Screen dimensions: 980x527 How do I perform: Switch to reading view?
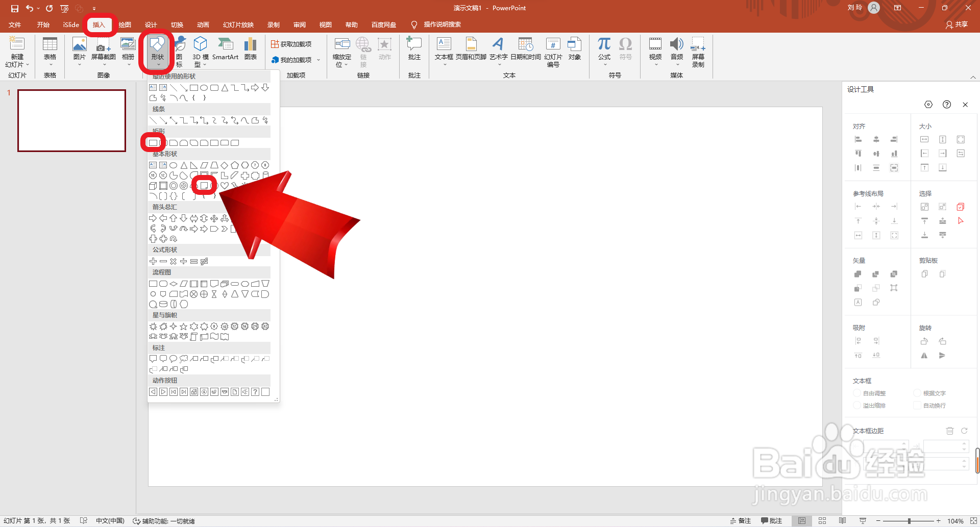(843, 520)
